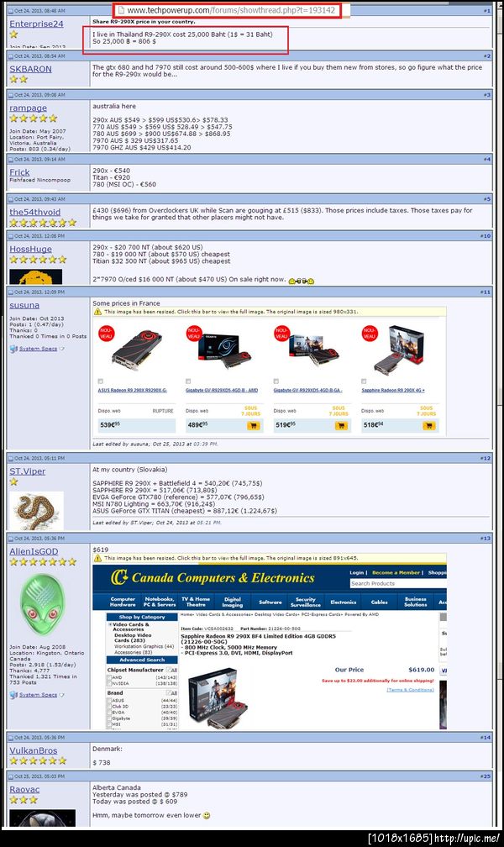The width and height of the screenshot is (504, 847).
Task: Open AlienIsGOD's System Specs dropdown arrow
Action: click(61, 695)
